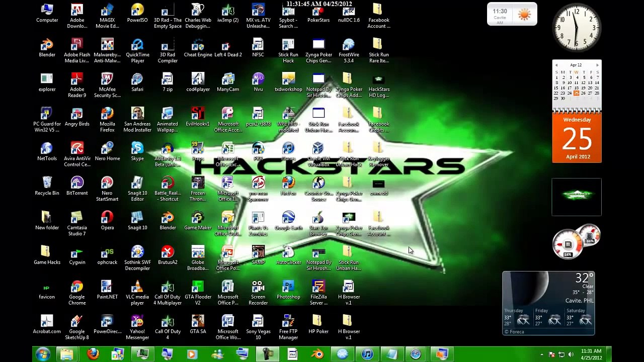Select the QuickTime Player desktop icon
The image size is (644, 362).
coord(137,51)
